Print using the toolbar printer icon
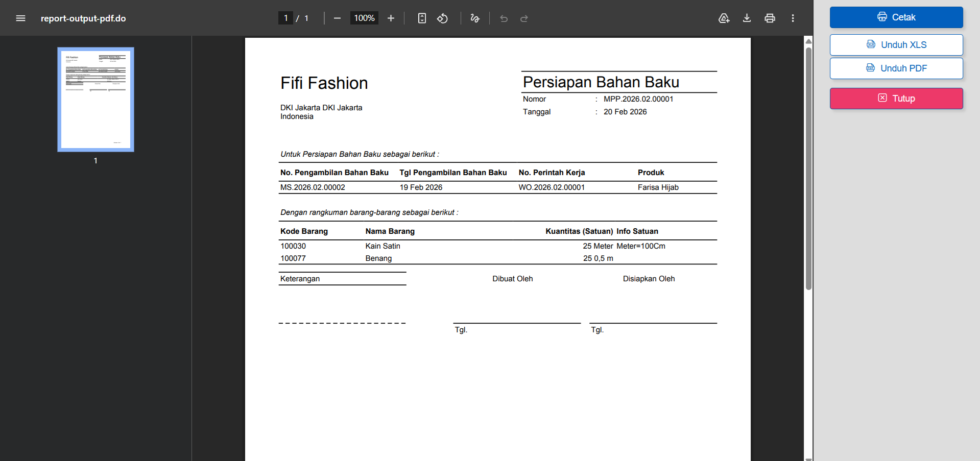Viewport: 980px width, 461px height. tap(770, 18)
